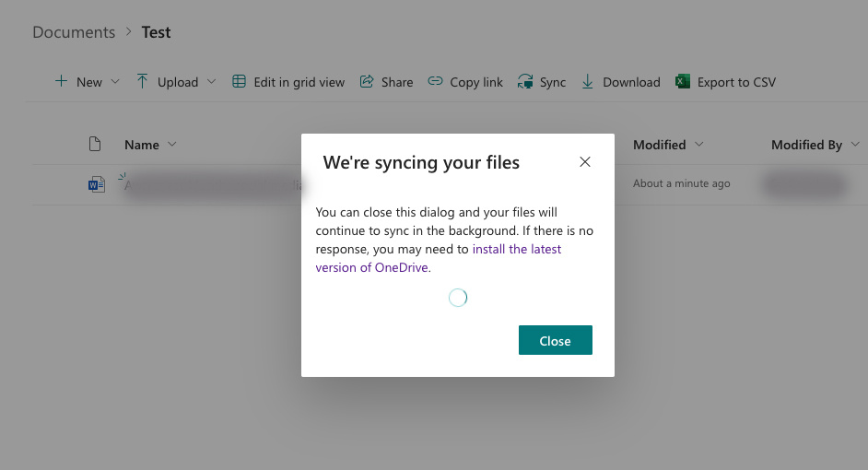Click the Upload label in toolbar
The image size is (868, 470).
pyautogui.click(x=178, y=83)
